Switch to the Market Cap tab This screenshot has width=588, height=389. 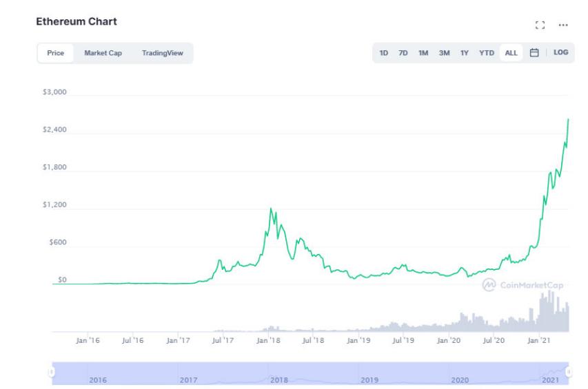(x=103, y=53)
